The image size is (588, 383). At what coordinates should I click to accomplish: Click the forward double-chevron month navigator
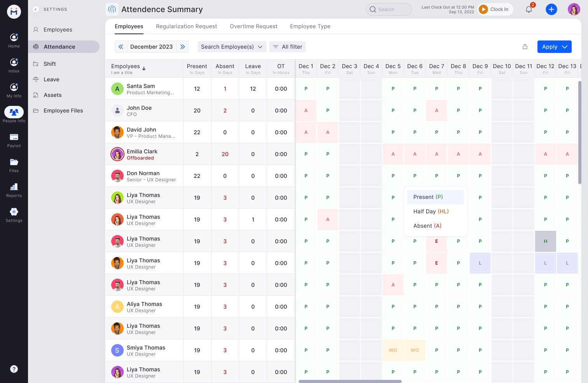[182, 46]
